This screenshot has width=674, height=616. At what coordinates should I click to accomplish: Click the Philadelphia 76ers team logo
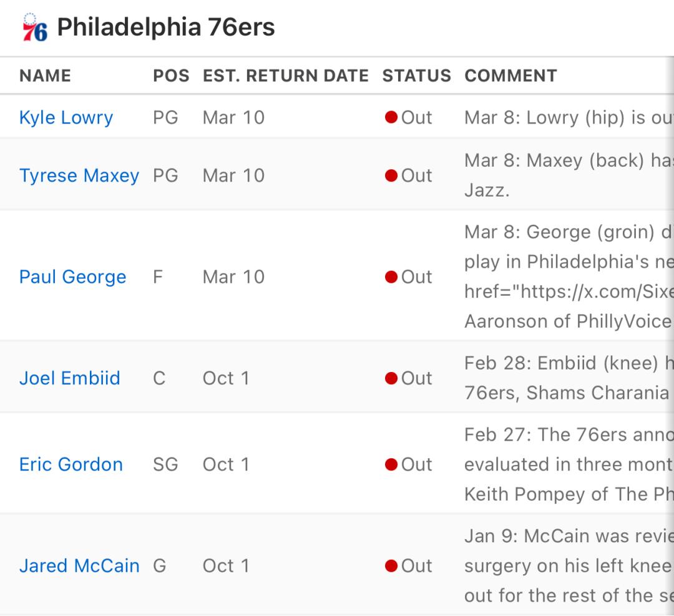35,27
